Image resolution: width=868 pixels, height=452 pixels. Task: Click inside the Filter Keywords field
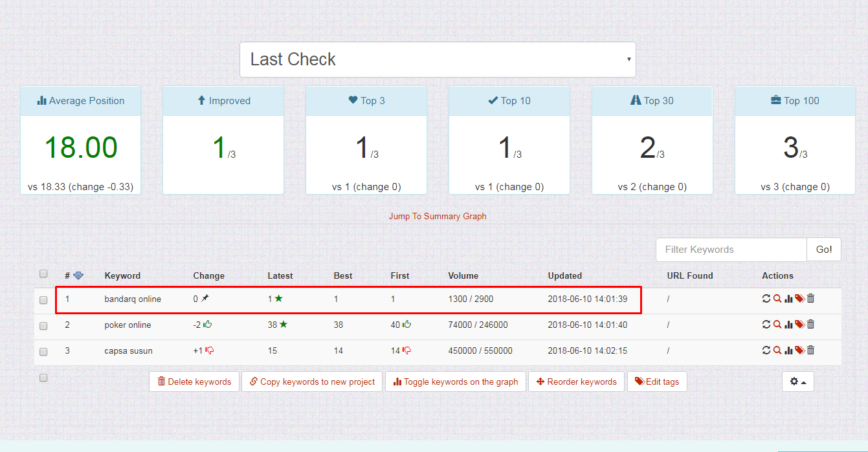[x=731, y=249]
